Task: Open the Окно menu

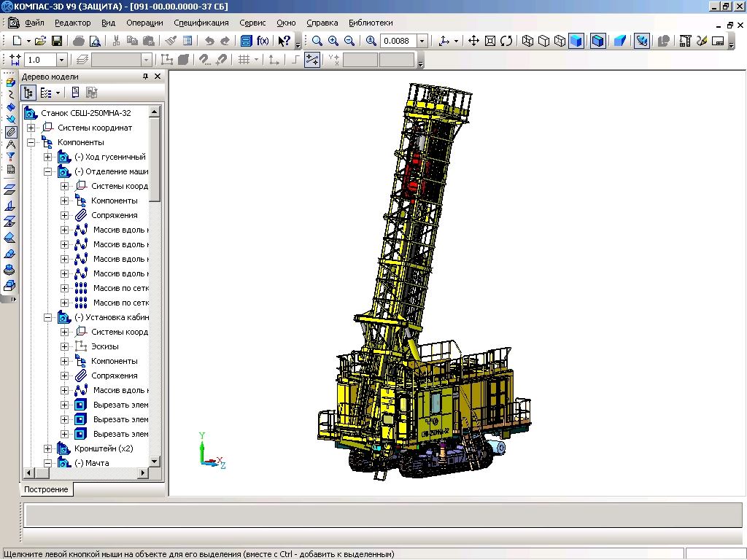Action: pyautogui.click(x=286, y=23)
